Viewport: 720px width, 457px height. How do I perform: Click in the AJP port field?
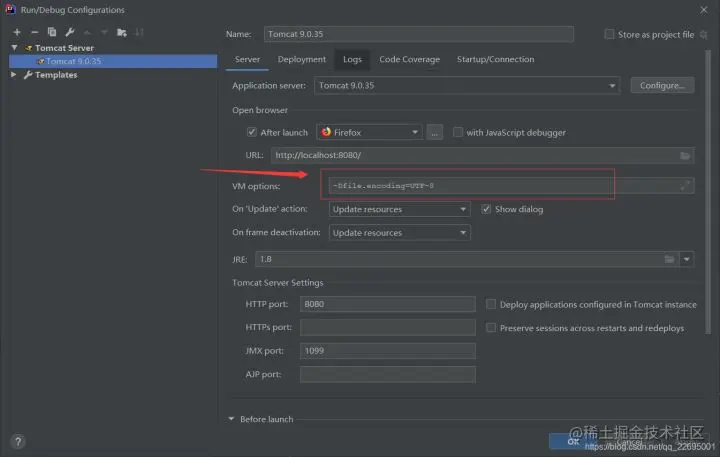[x=388, y=374]
